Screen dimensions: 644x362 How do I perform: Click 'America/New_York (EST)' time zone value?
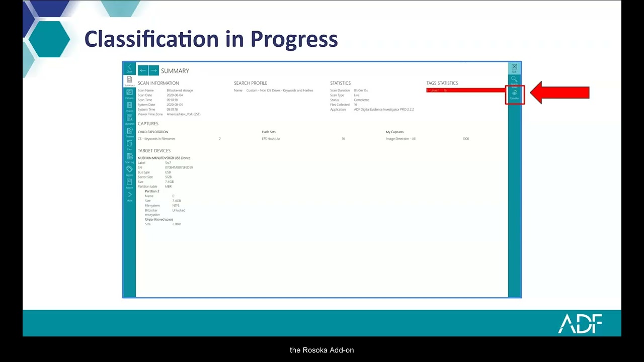click(183, 114)
